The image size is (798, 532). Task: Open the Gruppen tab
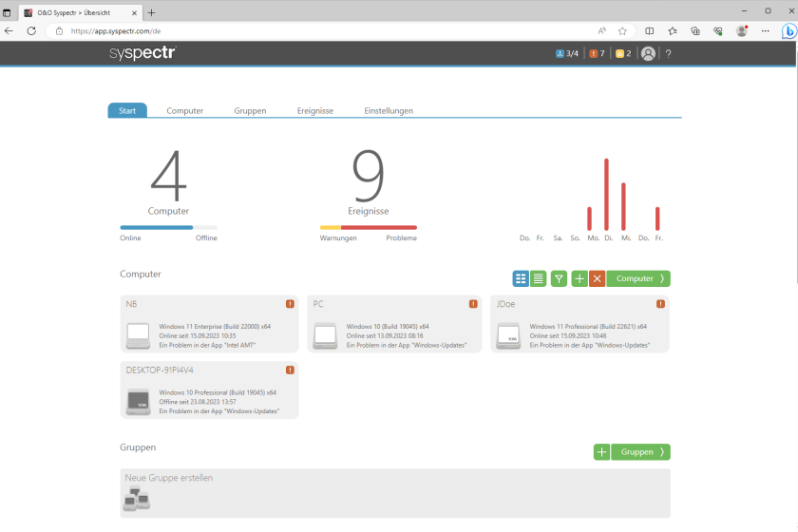click(x=250, y=110)
